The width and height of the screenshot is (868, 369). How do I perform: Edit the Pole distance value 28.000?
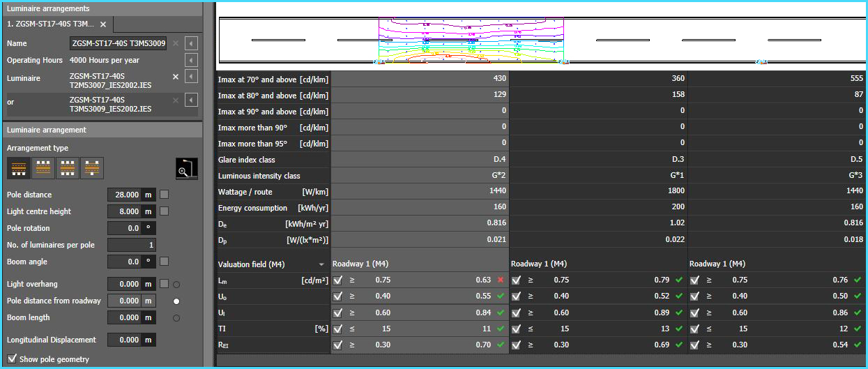coord(125,195)
